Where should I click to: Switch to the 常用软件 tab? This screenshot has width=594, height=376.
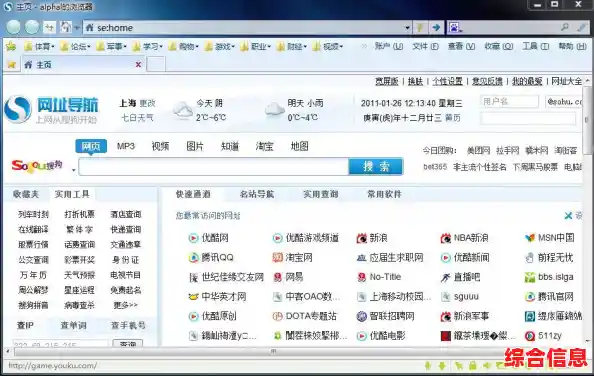pyautogui.click(x=384, y=194)
